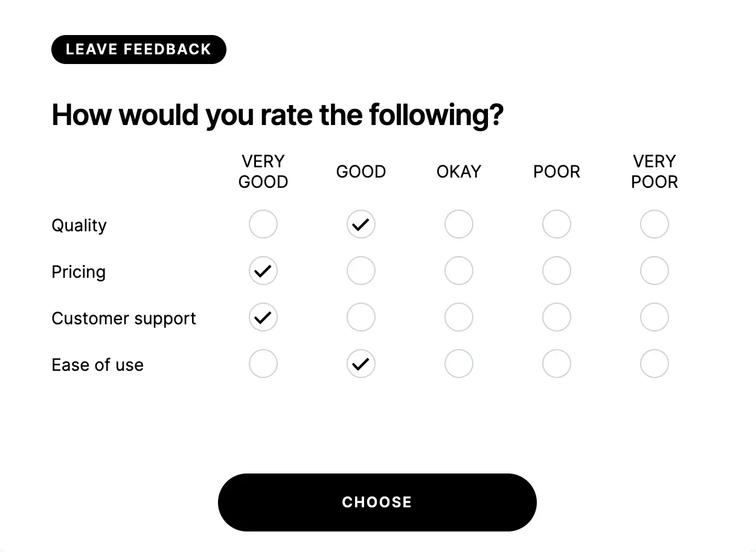Rate Quality as Very Good
The height and width of the screenshot is (552, 756).
pos(263,224)
